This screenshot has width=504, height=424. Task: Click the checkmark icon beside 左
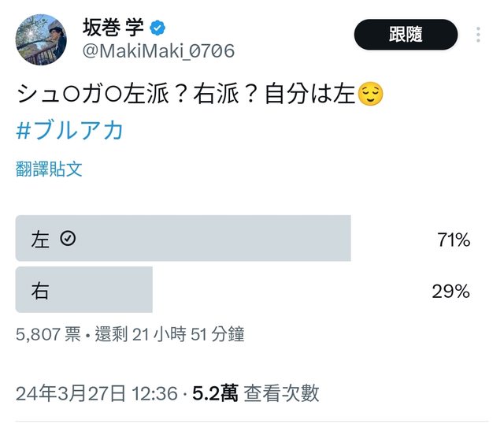click(x=68, y=239)
